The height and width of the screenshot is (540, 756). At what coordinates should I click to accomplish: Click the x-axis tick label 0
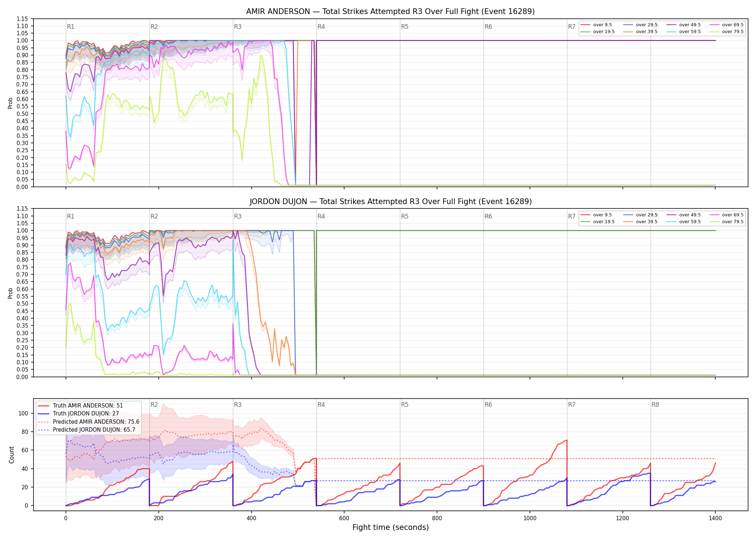coord(66,518)
